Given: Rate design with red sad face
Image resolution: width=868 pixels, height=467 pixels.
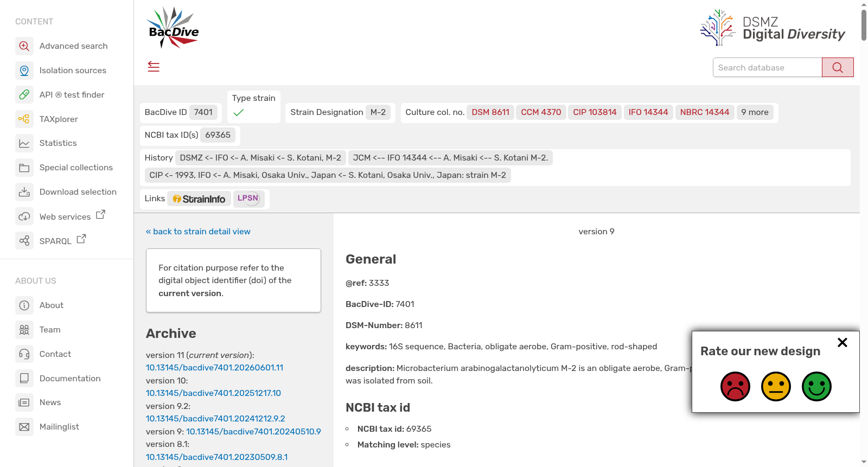Looking at the screenshot, I should click(735, 387).
